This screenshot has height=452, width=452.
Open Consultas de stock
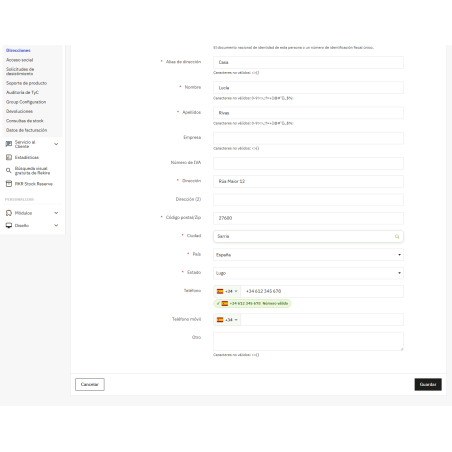coord(25,121)
